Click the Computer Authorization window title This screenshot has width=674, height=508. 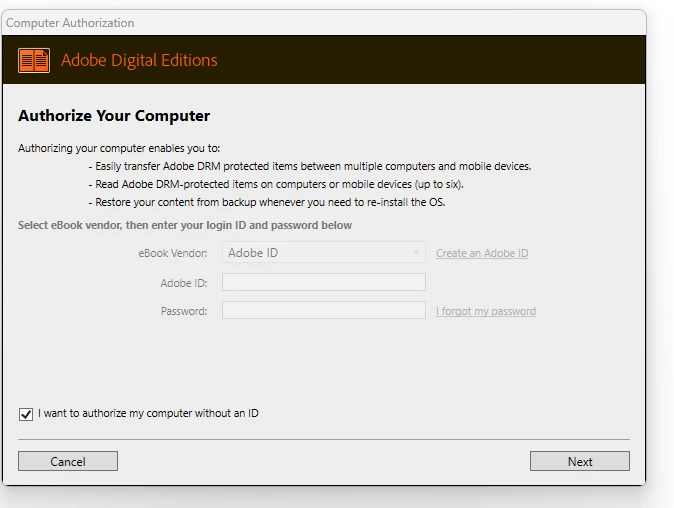tap(70, 23)
